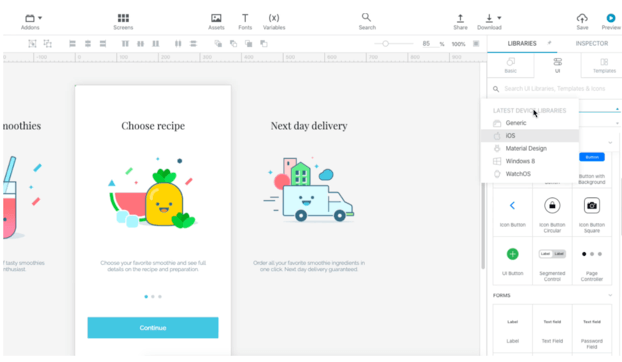
Task: Select the Page Controller widget
Action: [x=592, y=260]
